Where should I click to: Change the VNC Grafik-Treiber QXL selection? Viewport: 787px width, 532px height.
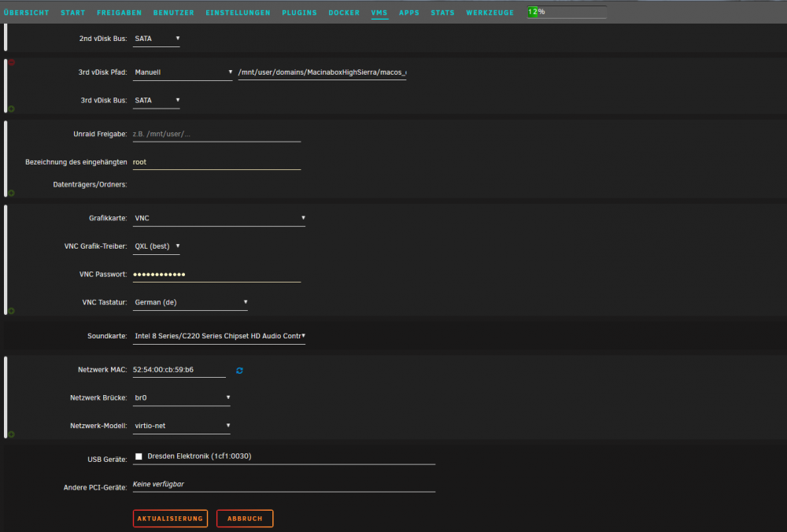tap(156, 246)
